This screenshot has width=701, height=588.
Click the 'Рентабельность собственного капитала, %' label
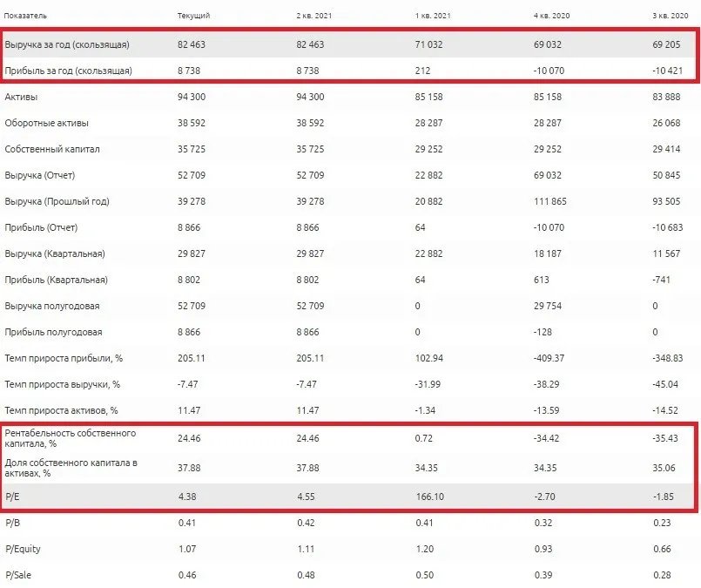coord(71,438)
